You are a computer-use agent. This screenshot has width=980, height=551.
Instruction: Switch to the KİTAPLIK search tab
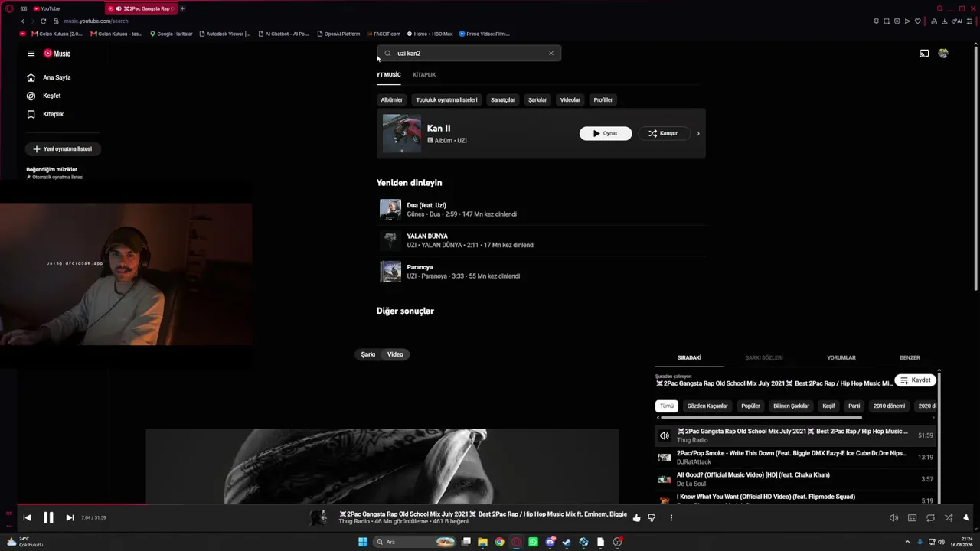(x=424, y=75)
